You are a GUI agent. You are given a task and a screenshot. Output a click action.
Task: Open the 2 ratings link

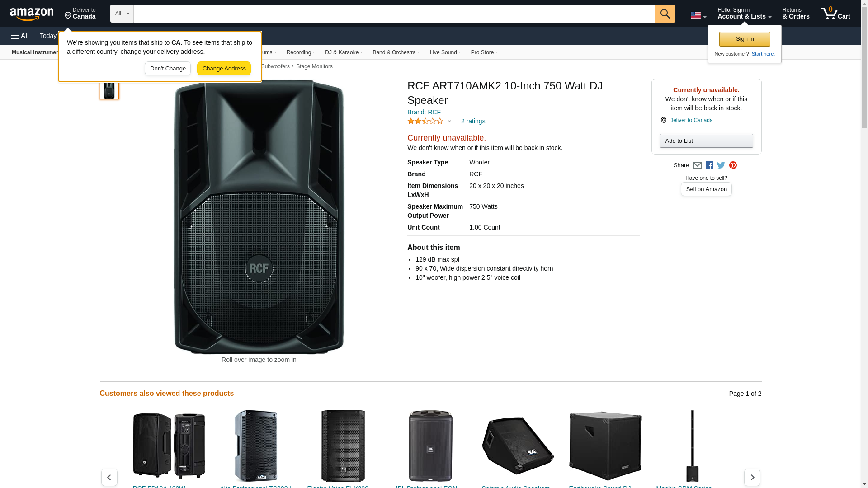473,121
